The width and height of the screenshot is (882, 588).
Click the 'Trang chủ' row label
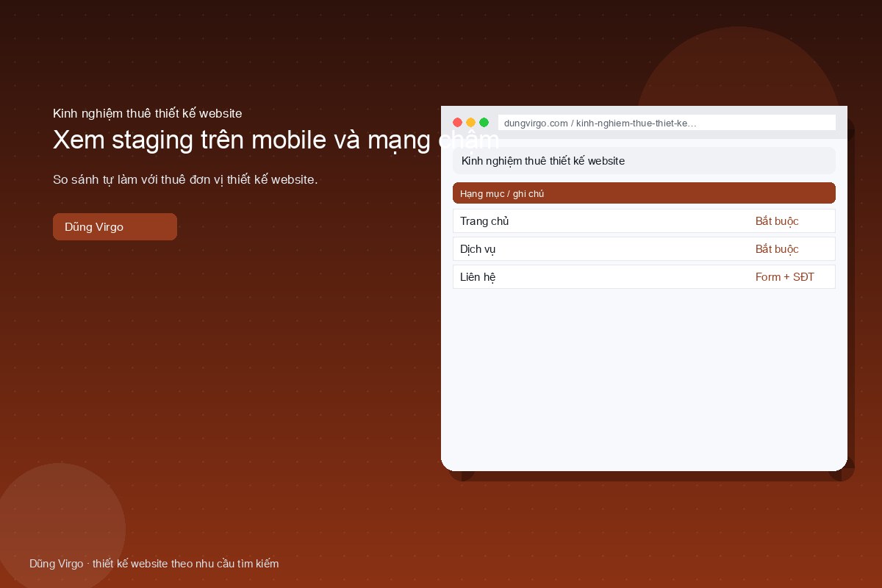point(484,221)
